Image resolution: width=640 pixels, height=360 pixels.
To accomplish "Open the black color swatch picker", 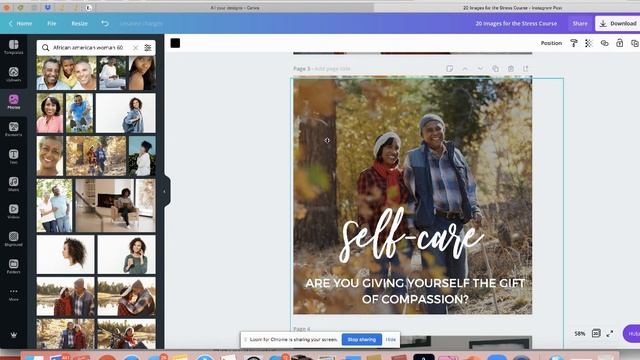I will (175, 43).
